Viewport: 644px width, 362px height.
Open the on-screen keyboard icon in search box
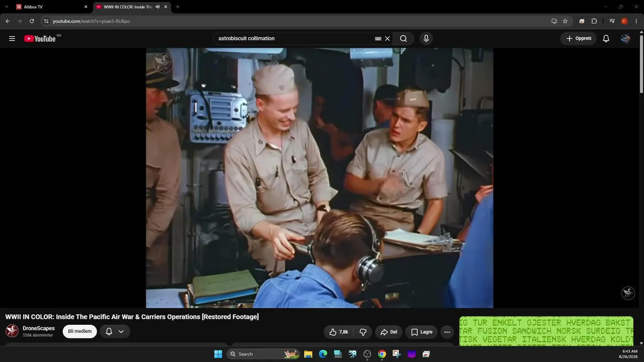[378, 39]
